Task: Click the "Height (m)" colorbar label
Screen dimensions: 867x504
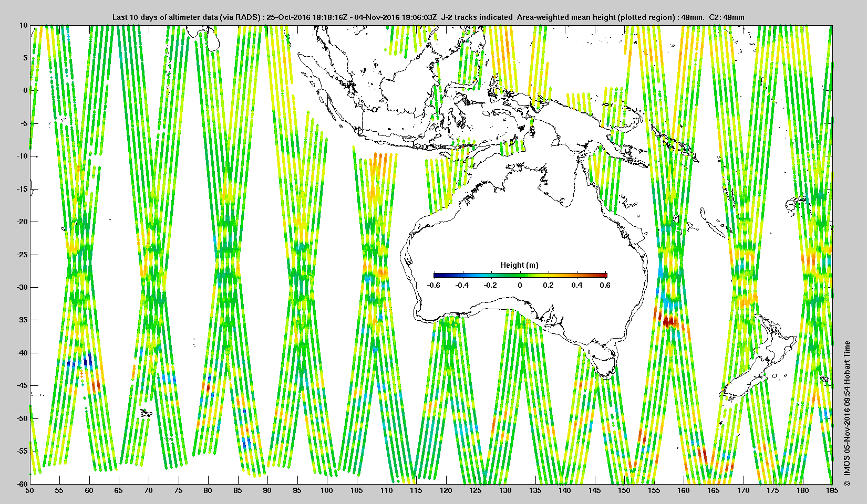Action: (519, 265)
